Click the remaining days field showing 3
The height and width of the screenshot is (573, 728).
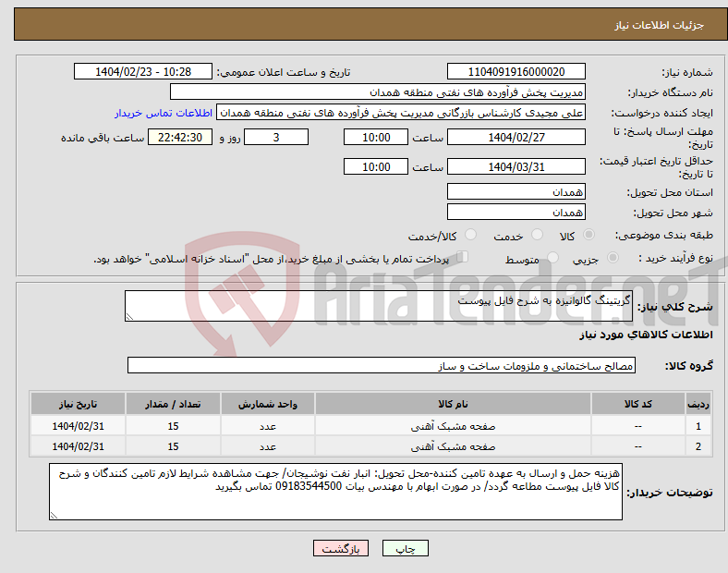pyautogui.click(x=276, y=137)
